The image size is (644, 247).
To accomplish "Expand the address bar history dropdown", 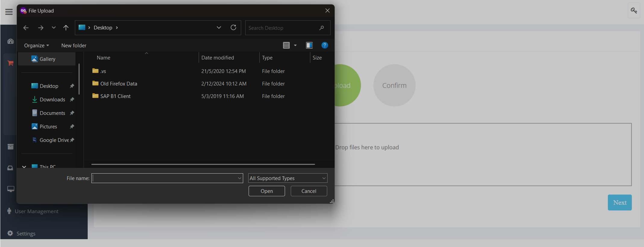I will 219,28.
